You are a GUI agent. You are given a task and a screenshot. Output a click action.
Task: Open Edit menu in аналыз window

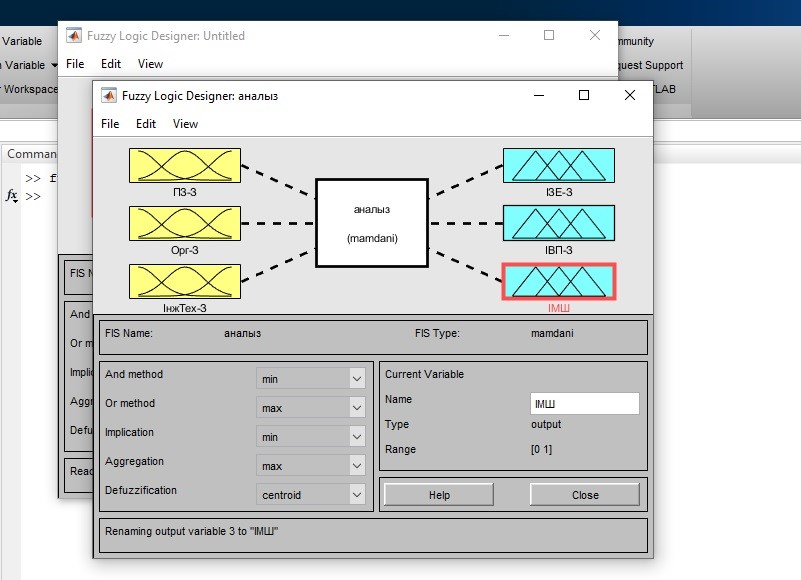pyautogui.click(x=146, y=124)
